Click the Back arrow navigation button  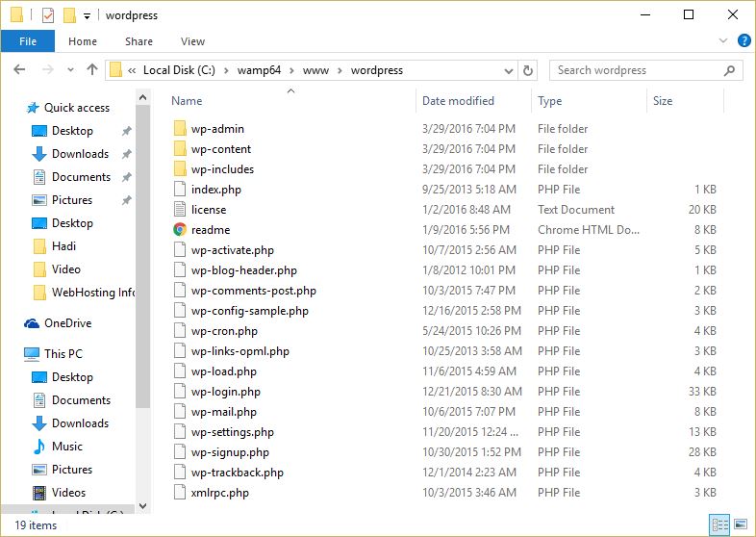tap(20, 70)
